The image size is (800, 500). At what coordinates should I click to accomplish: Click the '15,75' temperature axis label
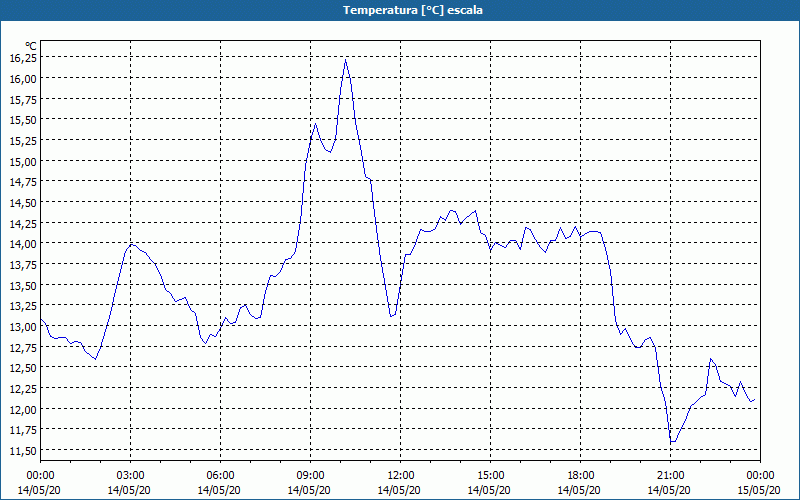(23, 99)
